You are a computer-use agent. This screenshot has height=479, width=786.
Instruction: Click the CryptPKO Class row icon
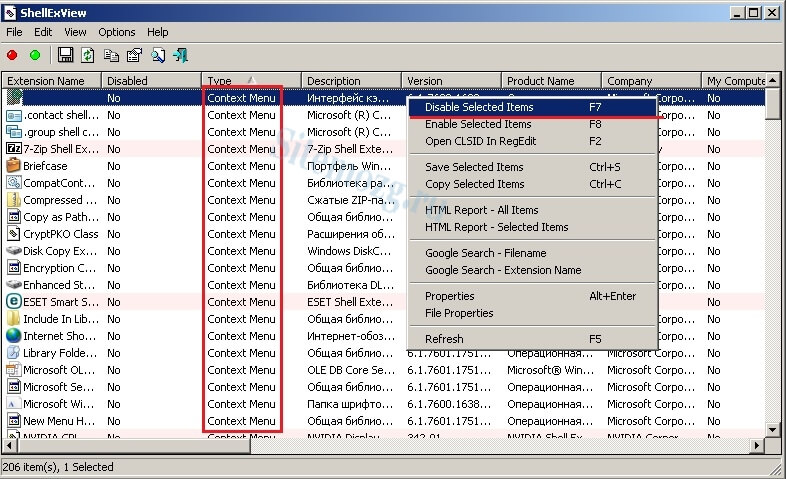14,234
